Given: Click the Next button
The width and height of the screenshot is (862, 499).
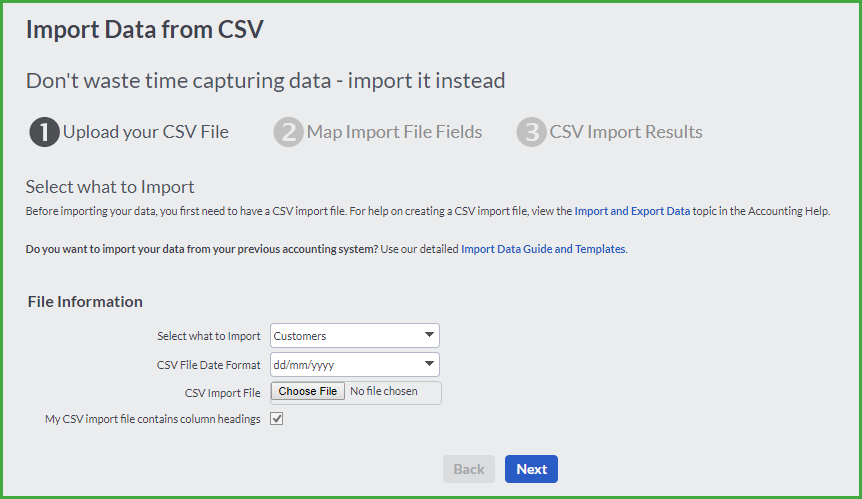Looking at the screenshot, I should 531,469.
